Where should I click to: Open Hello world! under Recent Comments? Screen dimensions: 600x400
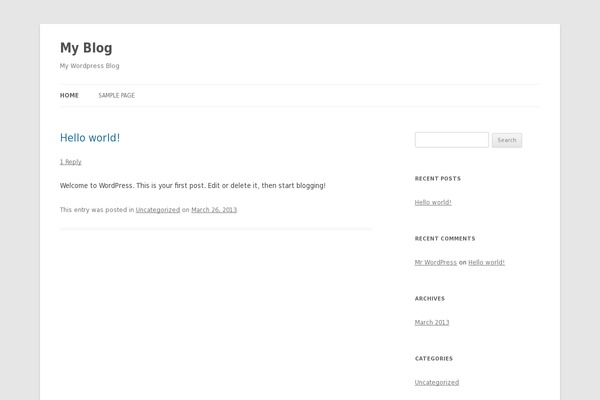click(486, 263)
